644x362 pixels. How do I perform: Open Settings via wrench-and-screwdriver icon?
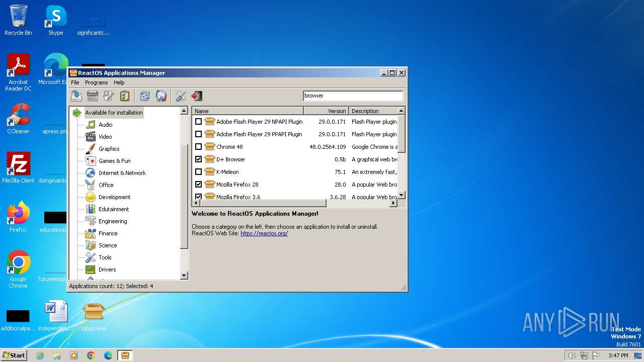(x=181, y=96)
